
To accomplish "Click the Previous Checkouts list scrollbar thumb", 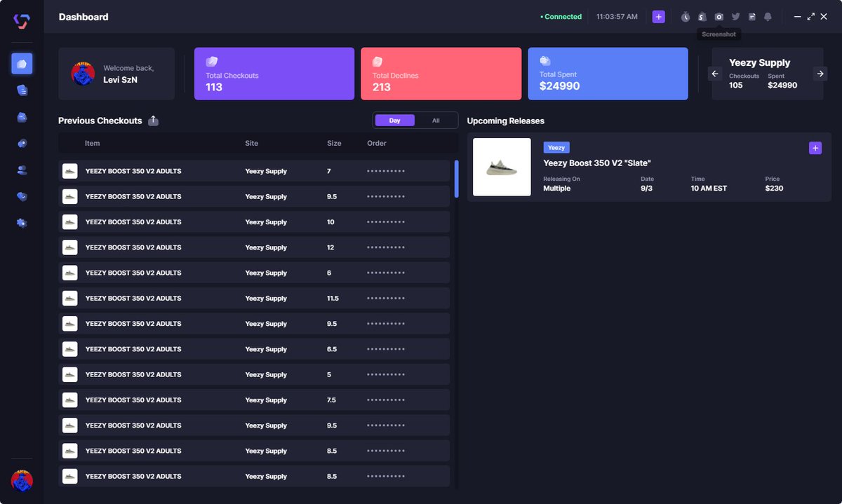I will click(457, 179).
